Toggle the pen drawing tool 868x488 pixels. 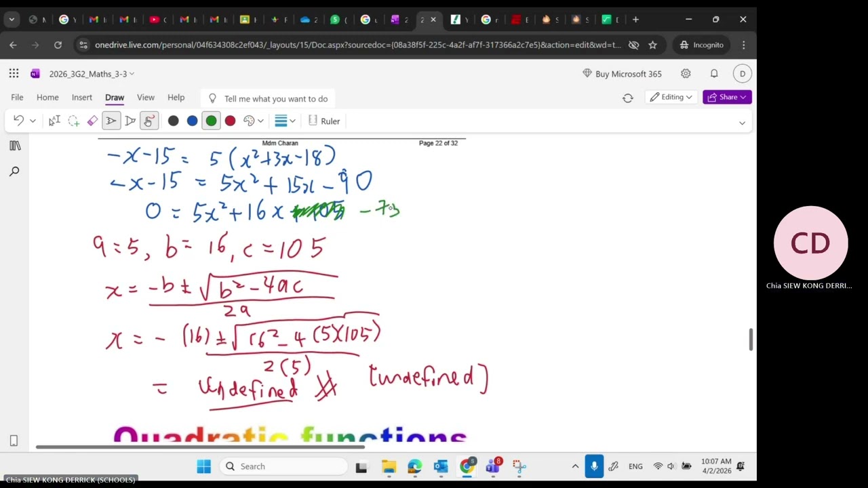pos(111,121)
